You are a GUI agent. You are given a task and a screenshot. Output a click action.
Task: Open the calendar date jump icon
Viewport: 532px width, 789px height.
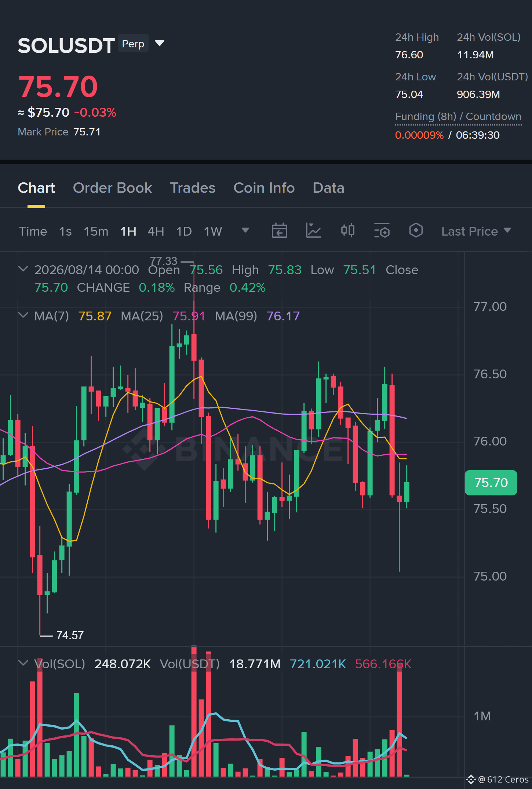[x=279, y=231]
